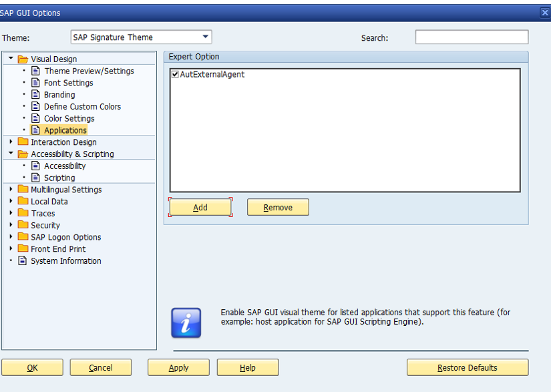Uncheck the AutExternalAgent checkbox

(175, 75)
